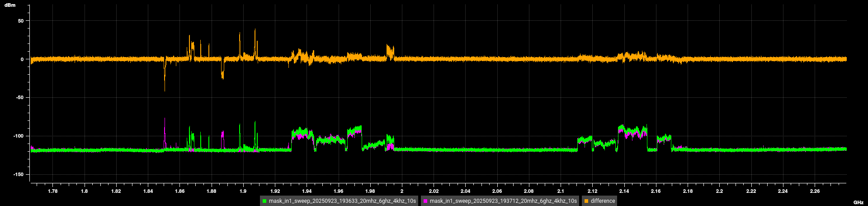
Task: Click the dBm unit label on y-axis
Action: pos(10,5)
